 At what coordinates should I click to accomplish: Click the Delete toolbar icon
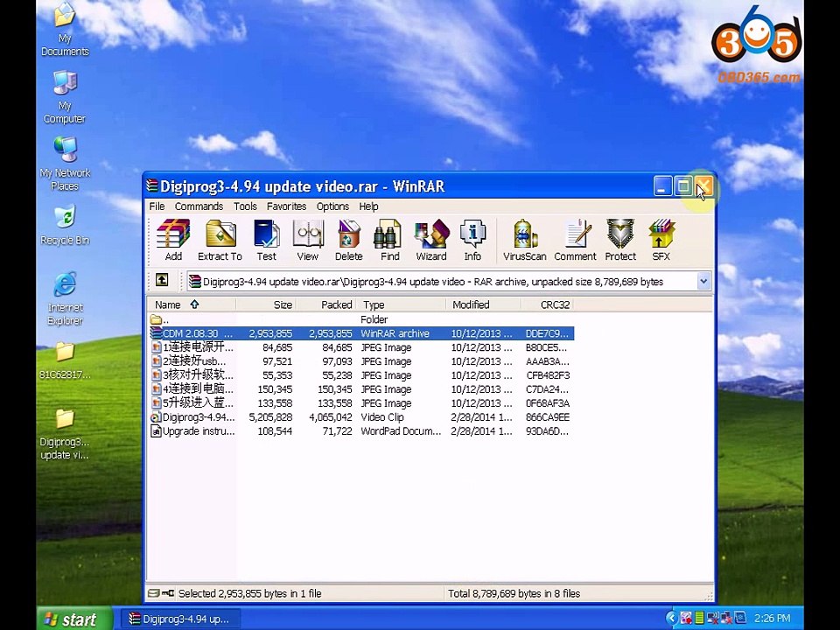(349, 240)
